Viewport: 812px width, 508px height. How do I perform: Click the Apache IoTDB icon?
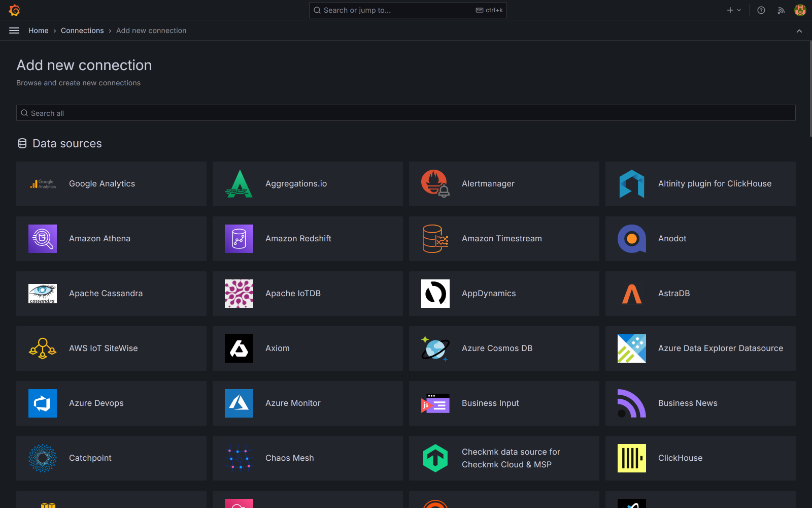point(239,294)
